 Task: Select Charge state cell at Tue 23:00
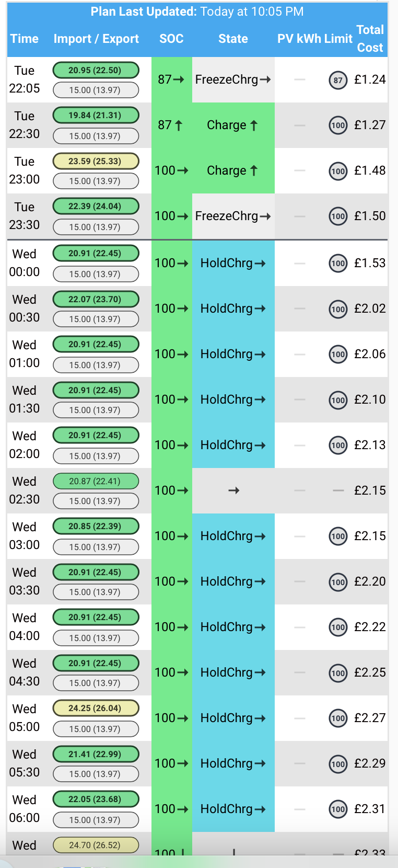(x=233, y=170)
